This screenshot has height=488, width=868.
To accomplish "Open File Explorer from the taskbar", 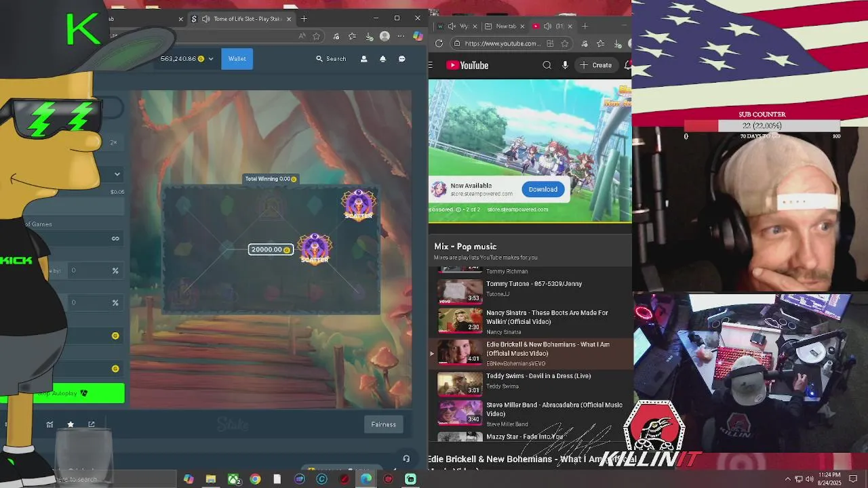I will pyautogui.click(x=211, y=479).
